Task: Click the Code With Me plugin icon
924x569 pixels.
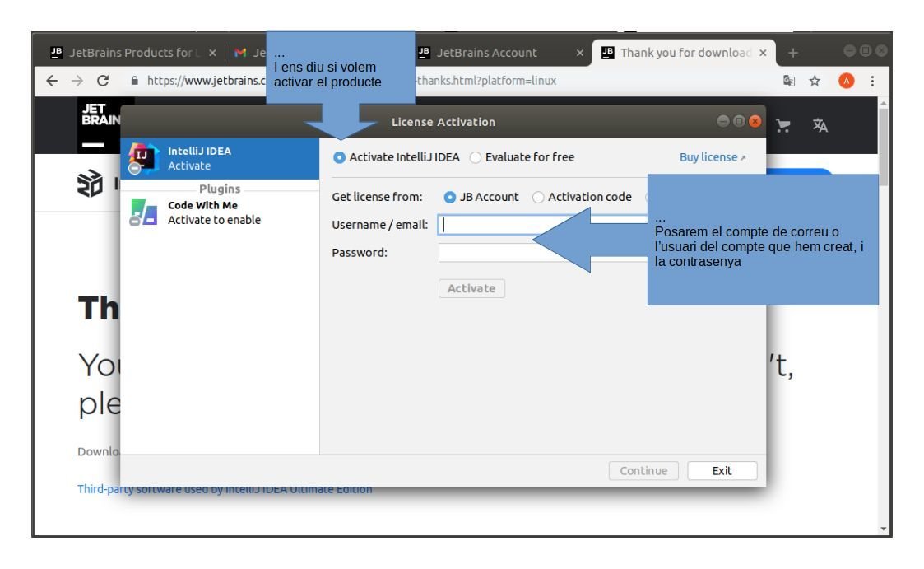Action: 143,212
